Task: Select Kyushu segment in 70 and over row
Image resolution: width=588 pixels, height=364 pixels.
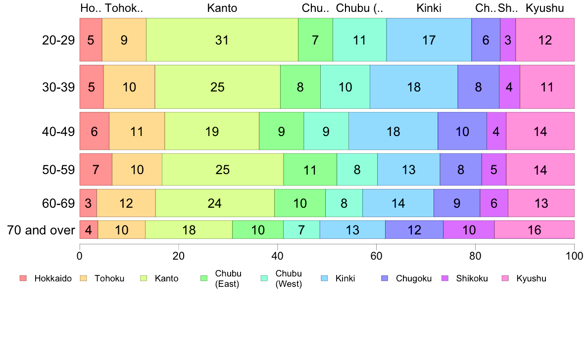Action: coord(534,230)
